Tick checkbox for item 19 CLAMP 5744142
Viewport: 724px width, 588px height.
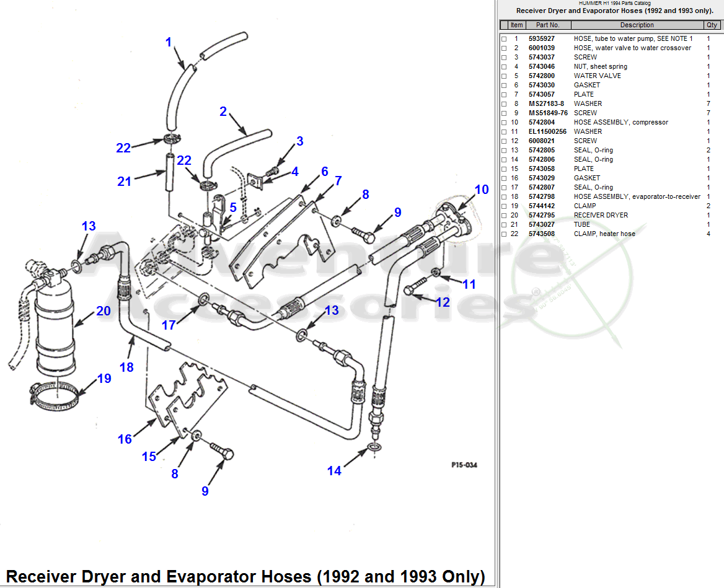(504, 206)
